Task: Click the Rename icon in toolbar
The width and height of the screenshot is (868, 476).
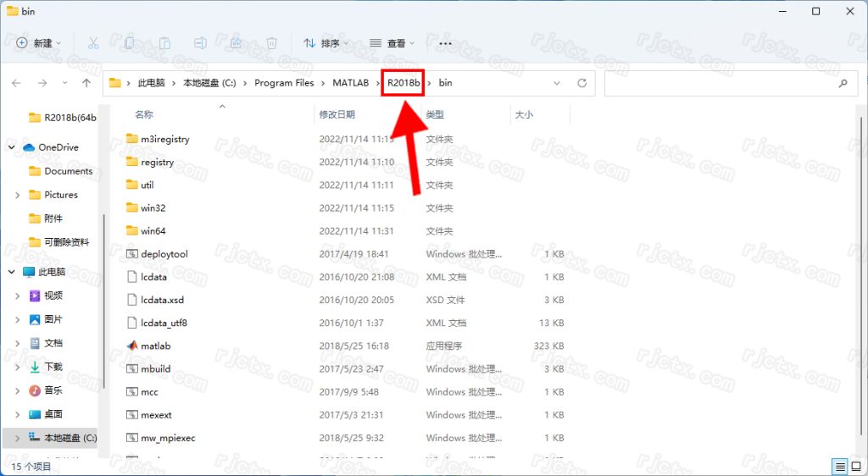Action: click(200, 42)
